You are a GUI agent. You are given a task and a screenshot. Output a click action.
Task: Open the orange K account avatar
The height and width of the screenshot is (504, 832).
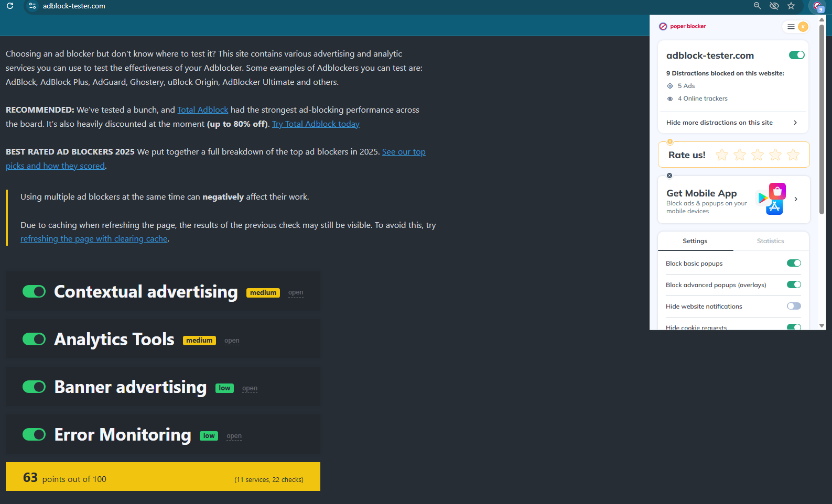tap(803, 27)
